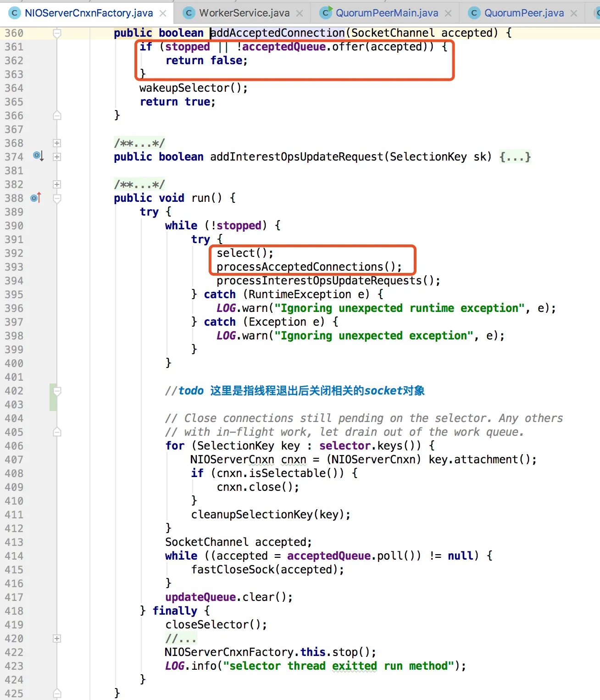Screen dimensions: 600x700
Task: Click the fold end marker on line 366
Action: click(57, 115)
